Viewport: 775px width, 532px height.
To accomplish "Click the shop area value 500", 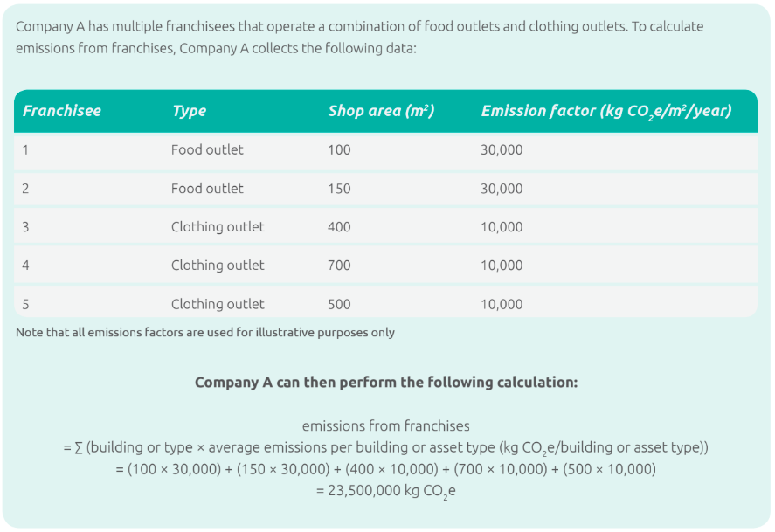I will coord(339,304).
